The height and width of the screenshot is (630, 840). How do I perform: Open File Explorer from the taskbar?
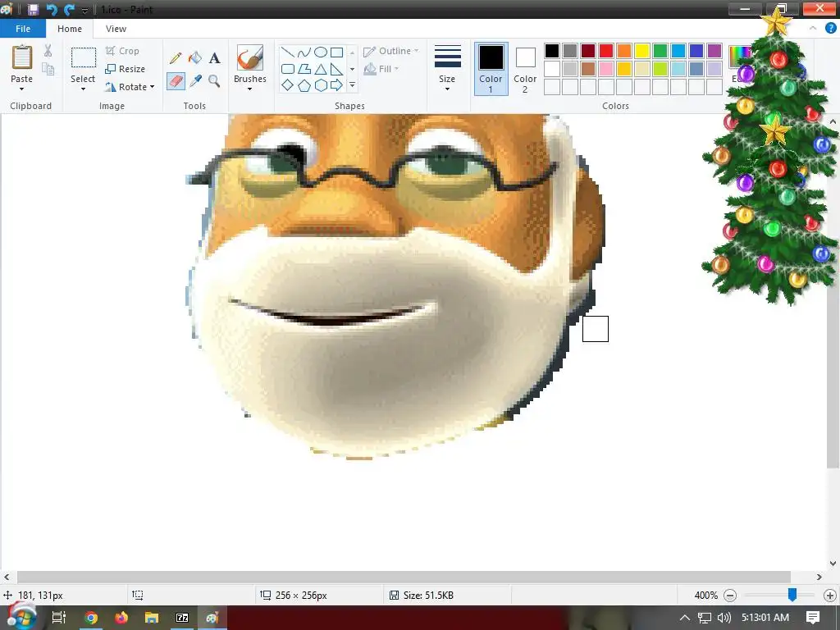(x=152, y=618)
